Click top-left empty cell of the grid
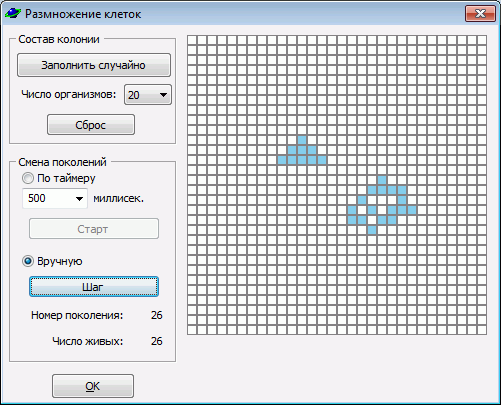 (192, 40)
